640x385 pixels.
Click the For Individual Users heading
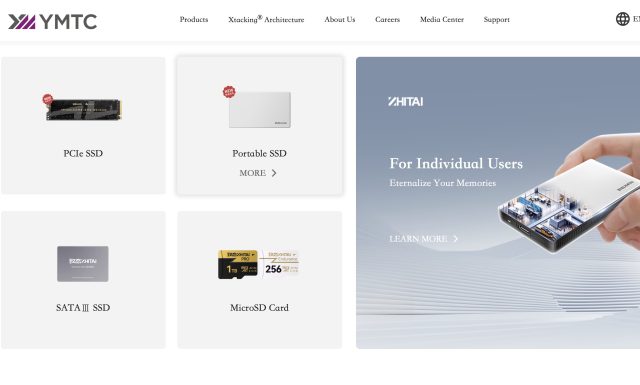[456, 164]
